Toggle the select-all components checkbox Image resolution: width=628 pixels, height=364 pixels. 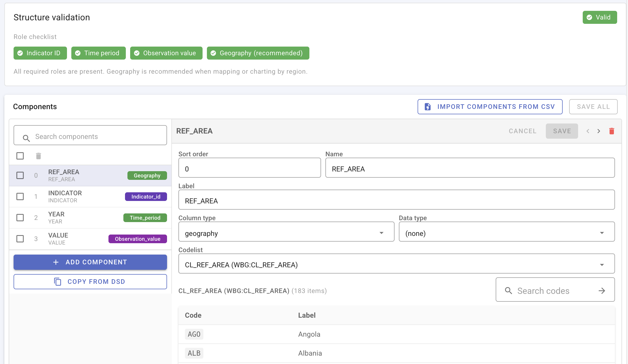click(20, 156)
